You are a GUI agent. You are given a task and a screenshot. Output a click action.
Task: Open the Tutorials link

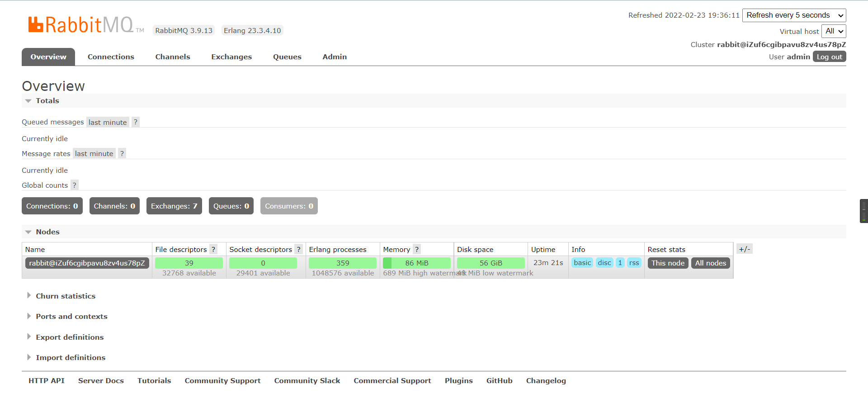[x=154, y=381]
